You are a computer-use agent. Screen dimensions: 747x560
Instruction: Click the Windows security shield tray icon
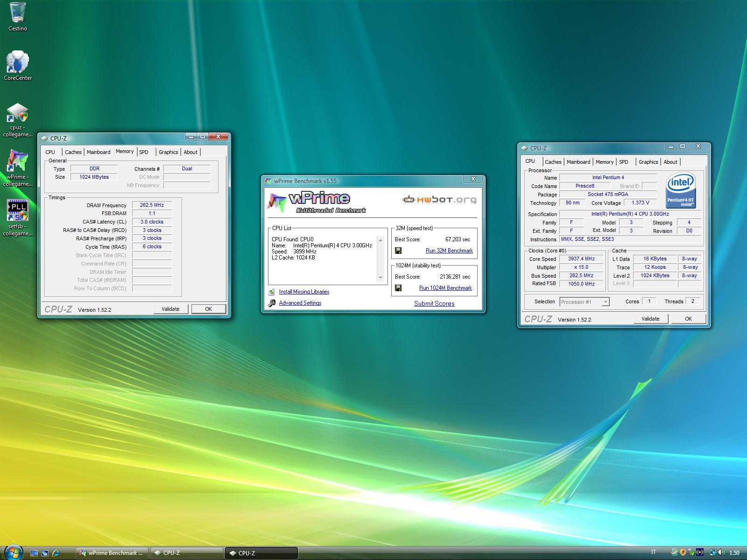[683, 553]
